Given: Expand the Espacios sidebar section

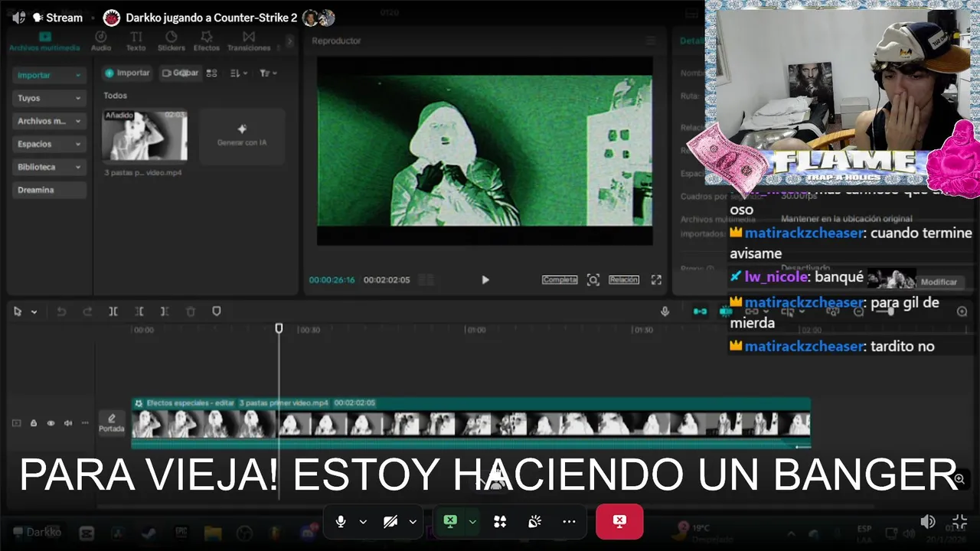Looking at the screenshot, I should point(49,144).
